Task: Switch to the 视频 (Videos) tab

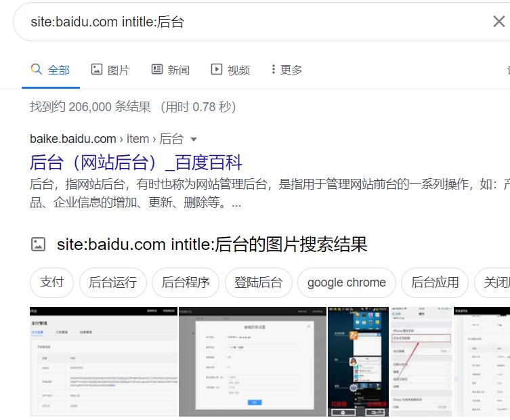Action: click(230, 70)
